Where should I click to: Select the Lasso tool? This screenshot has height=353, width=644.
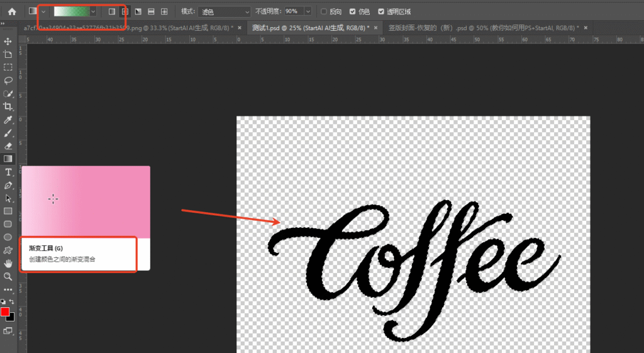(x=8, y=81)
